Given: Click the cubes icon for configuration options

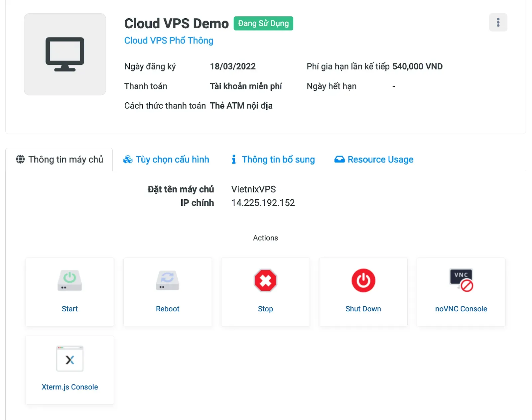Looking at the screenshot, I should (x=128, y=159).
